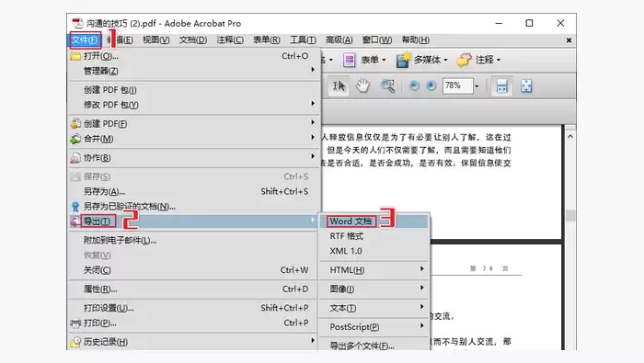Open the zoom percentage dropdown arrow

(477, 86)
